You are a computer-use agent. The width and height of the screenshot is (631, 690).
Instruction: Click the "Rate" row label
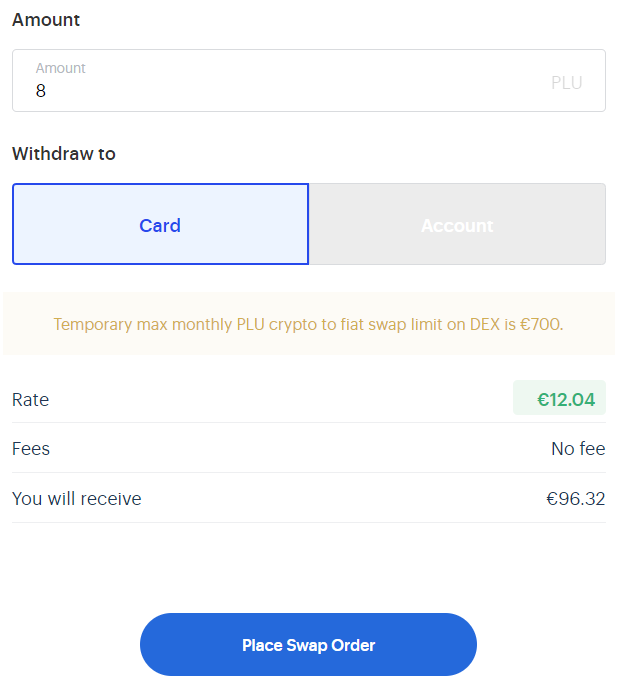point(30,400)
